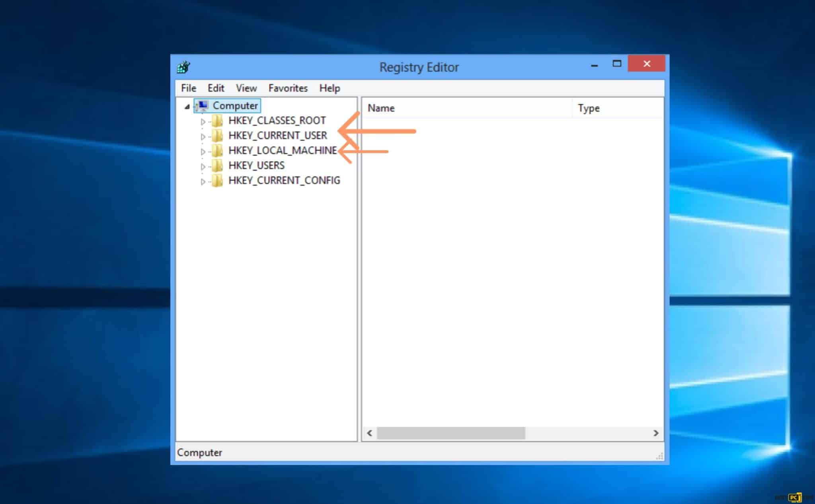The height and width of the screenshot is (504, 815).
Task: Open the File menu
Action: (189, 88)
